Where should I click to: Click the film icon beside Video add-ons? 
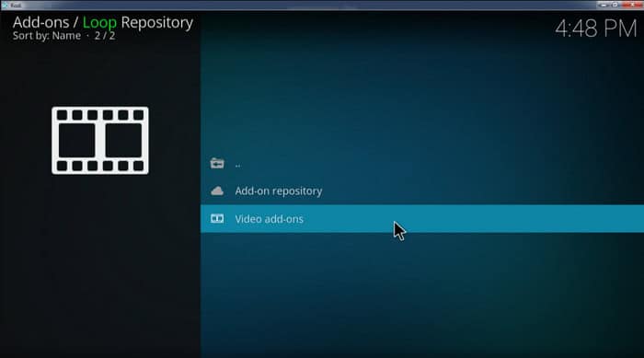(x=217, y=219)
